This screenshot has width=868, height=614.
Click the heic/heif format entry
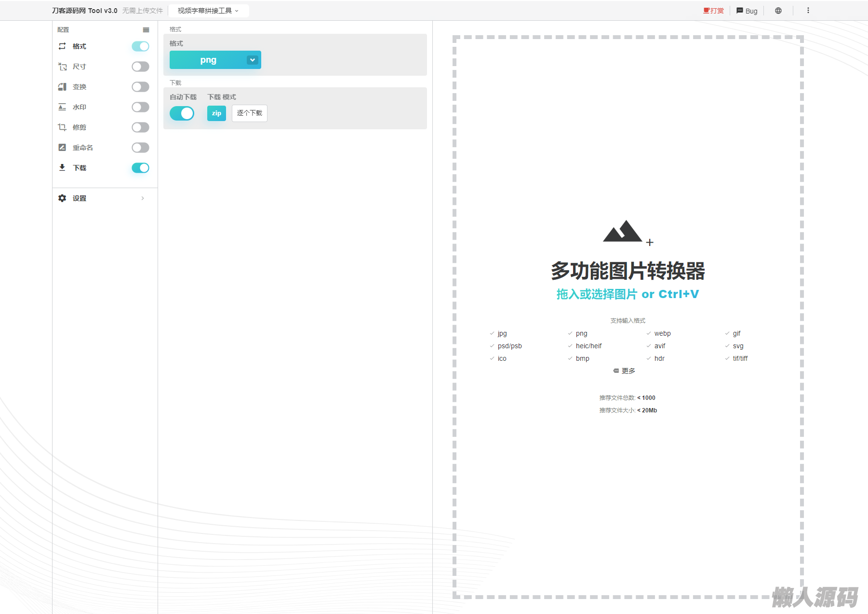coord(588,346)
